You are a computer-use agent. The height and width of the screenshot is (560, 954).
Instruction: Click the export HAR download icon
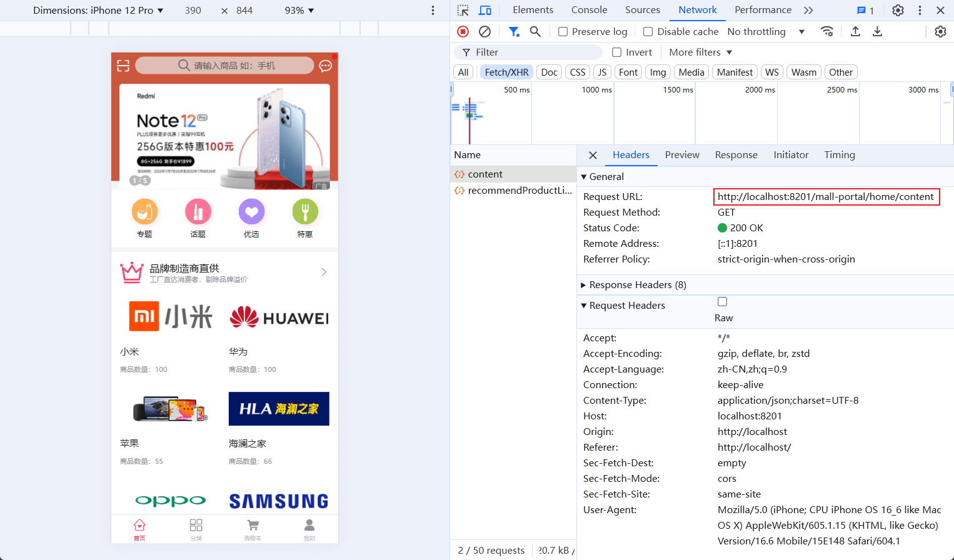[877, 31]
